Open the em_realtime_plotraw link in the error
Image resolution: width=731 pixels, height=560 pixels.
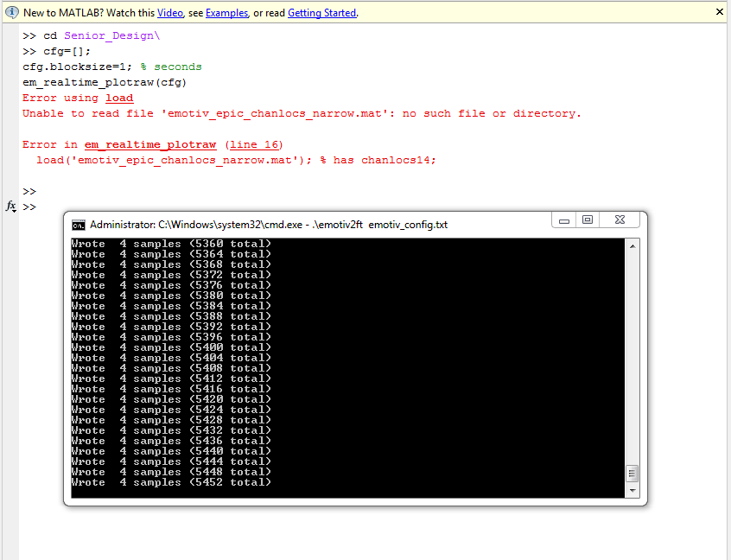151,144
